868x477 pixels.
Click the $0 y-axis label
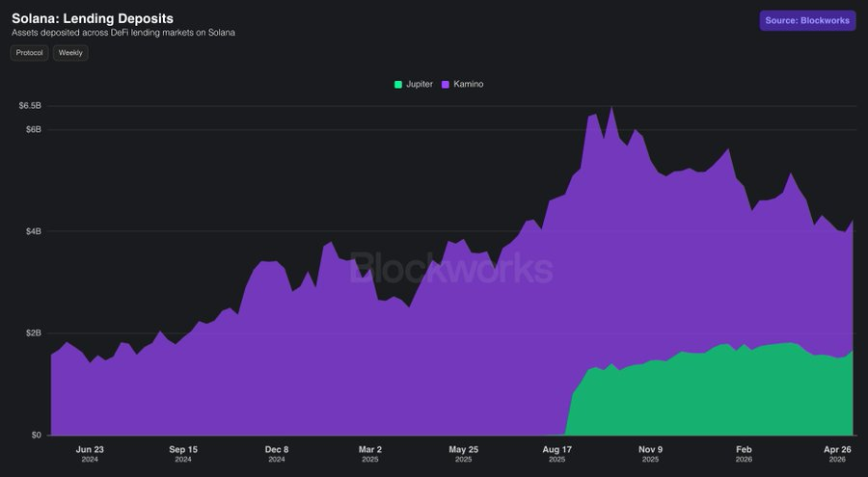pyautogui.click(x=36, y=435)
